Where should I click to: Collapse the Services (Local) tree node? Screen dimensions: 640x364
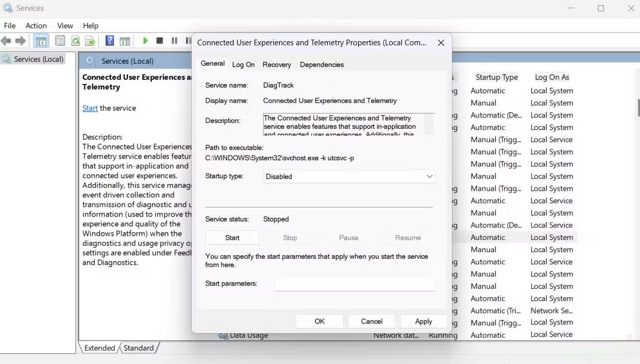point(35,59)
